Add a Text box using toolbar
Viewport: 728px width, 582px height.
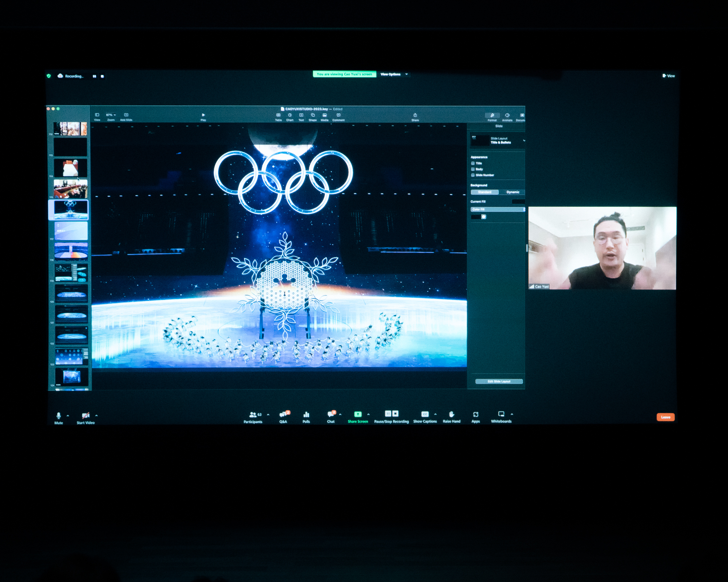point(301,115)
